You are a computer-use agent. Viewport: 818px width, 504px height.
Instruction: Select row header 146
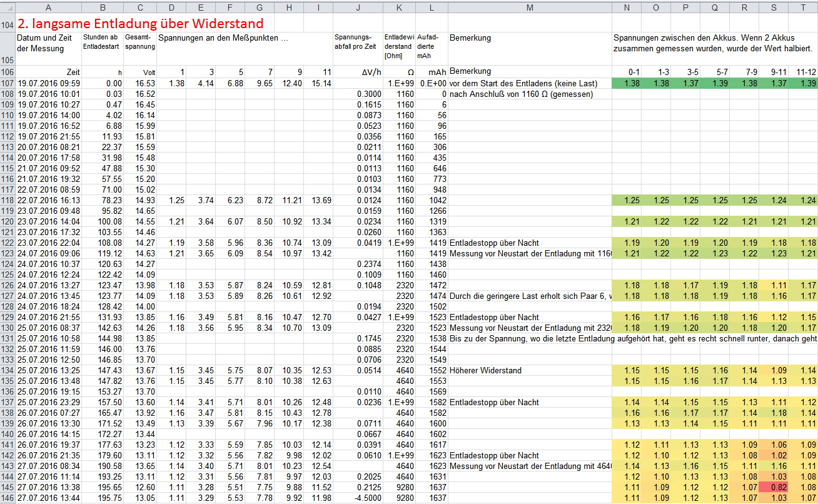[8, 498]
